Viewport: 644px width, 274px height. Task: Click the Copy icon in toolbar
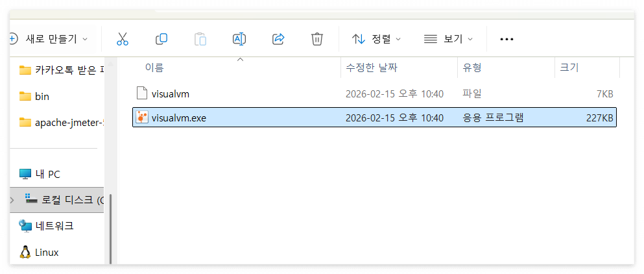[x=161, y=39]
